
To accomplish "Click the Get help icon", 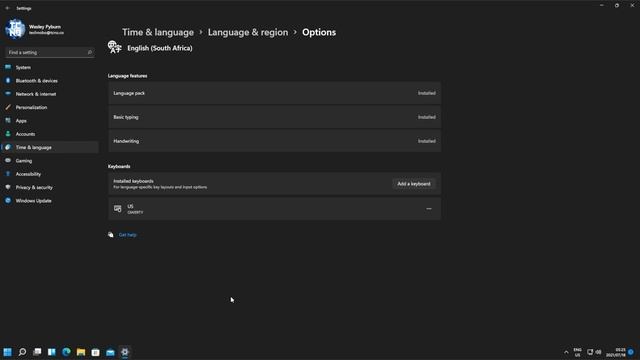I will tap(111, 235).
